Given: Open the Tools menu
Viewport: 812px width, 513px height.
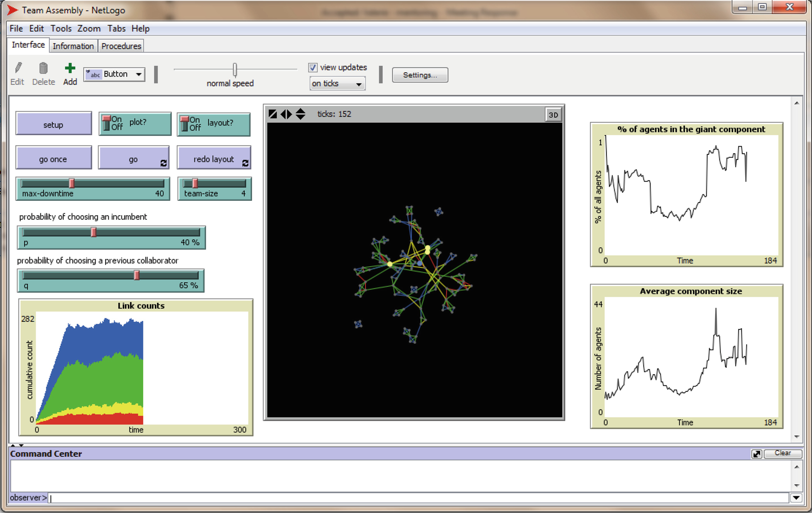Looking at the screenshot, I should [61, 29].
